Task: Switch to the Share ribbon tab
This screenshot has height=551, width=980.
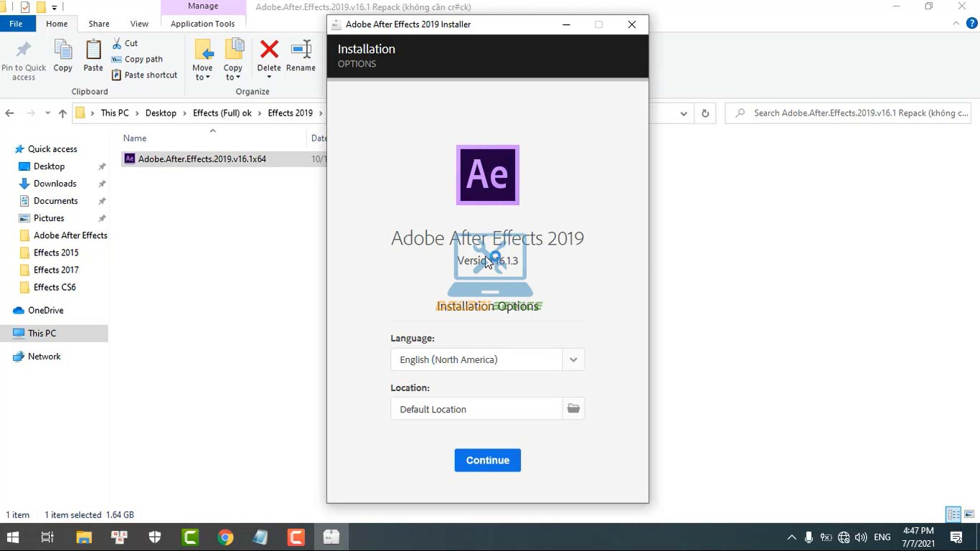Action: pos(99,24)
